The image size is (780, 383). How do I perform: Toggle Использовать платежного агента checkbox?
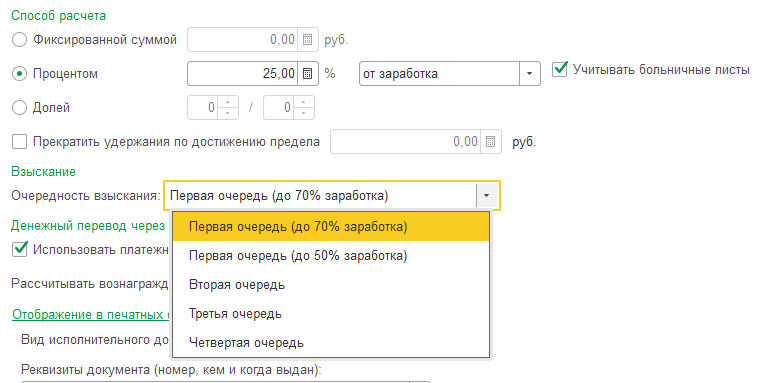tap(19, 249)
